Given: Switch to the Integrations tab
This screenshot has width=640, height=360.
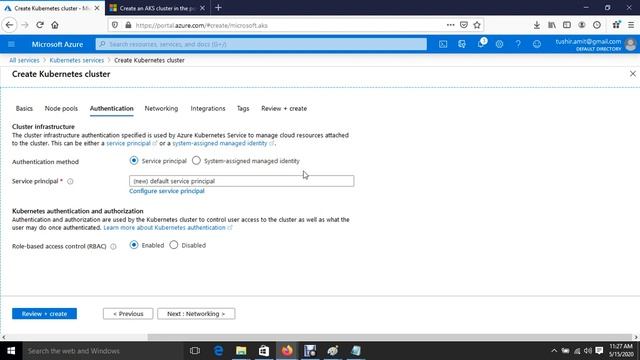Looking at the screenshot, I should point(208,109).
